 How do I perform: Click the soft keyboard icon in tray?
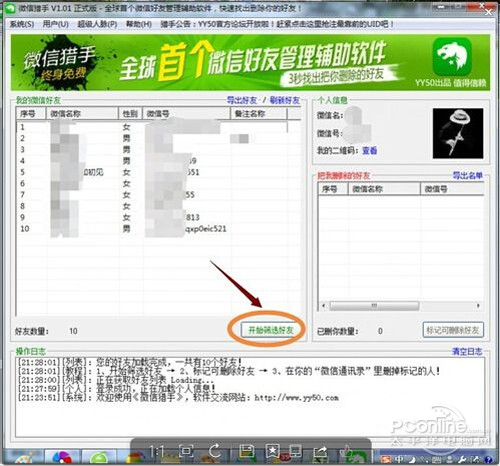438,460
